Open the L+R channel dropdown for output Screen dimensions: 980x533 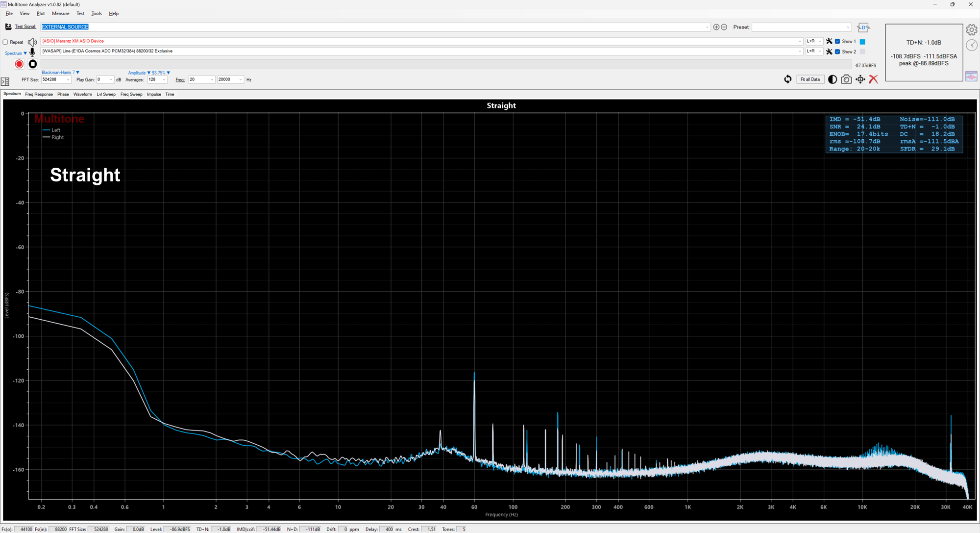(814, 41)
